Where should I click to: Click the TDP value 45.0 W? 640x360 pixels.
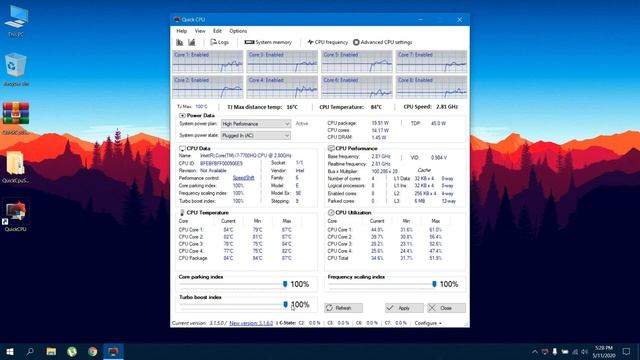pos(438,123)
